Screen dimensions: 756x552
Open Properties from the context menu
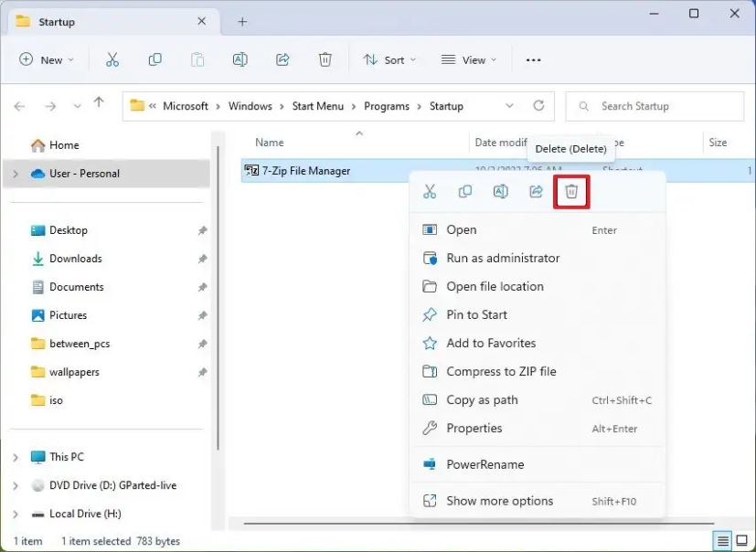538,428
